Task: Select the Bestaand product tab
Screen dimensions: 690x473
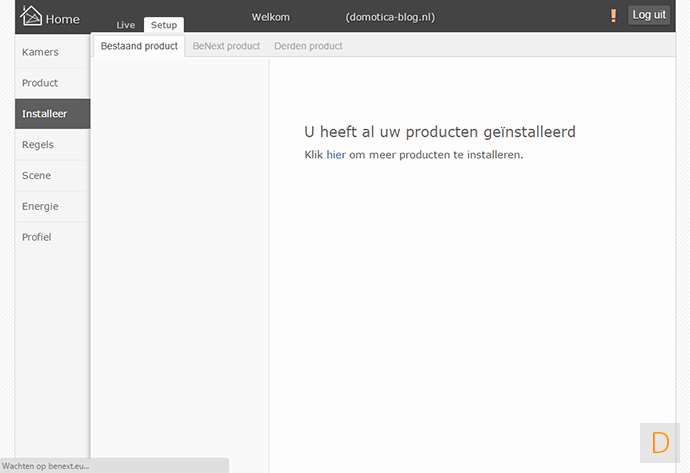Action: click(x=139, y=46)
